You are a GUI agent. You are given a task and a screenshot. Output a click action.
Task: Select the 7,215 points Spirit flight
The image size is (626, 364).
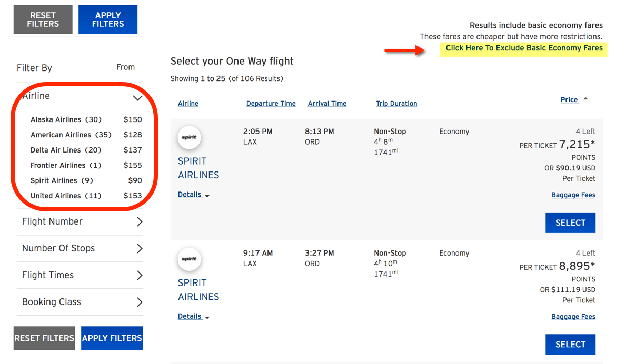tap(570, 223)
